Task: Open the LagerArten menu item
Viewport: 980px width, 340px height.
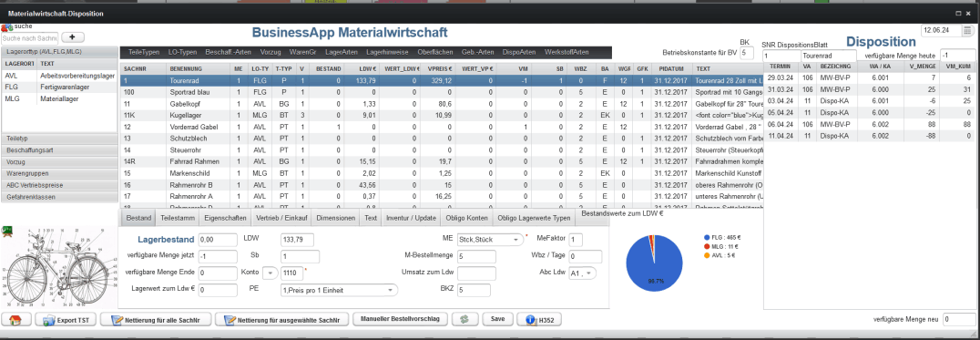Action: click(x=342, y=53)
